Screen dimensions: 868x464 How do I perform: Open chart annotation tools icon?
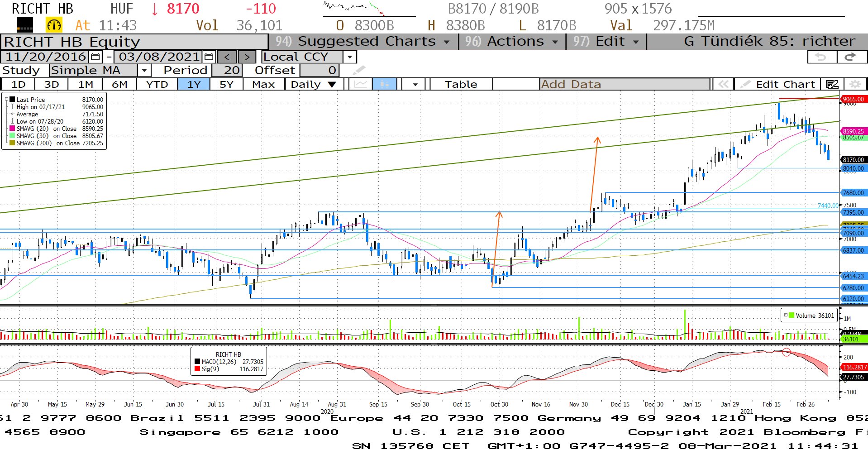[x=832, y=84]
